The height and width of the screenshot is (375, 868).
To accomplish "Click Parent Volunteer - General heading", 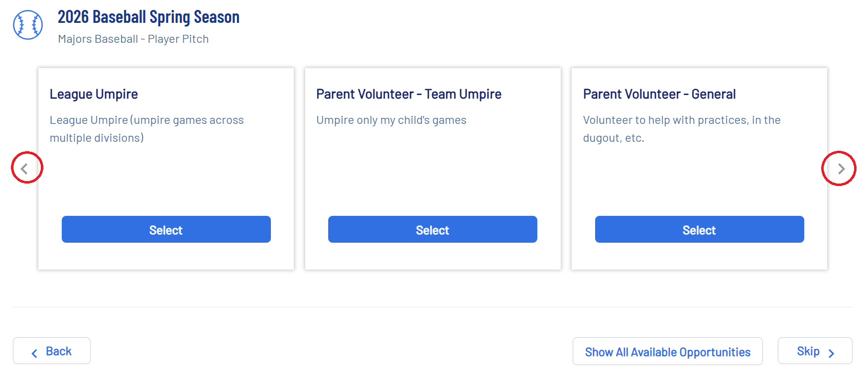I will 659,94.
